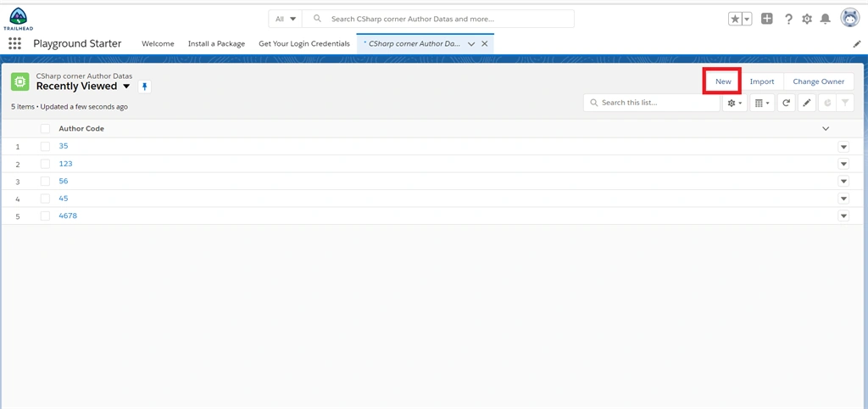Open row actions for record 35
The image size is (868, 409).
point(843,147)
